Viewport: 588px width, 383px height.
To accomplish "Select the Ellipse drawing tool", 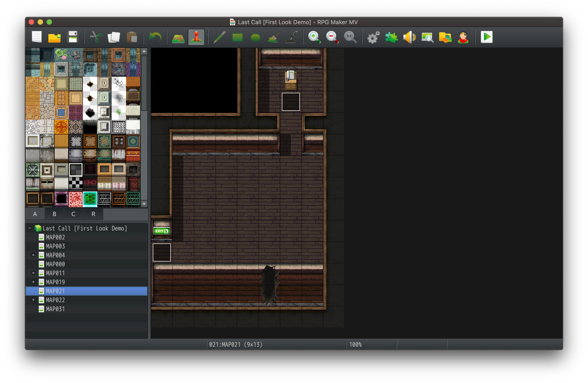I will pyautogui.click(x=255, y=38).
